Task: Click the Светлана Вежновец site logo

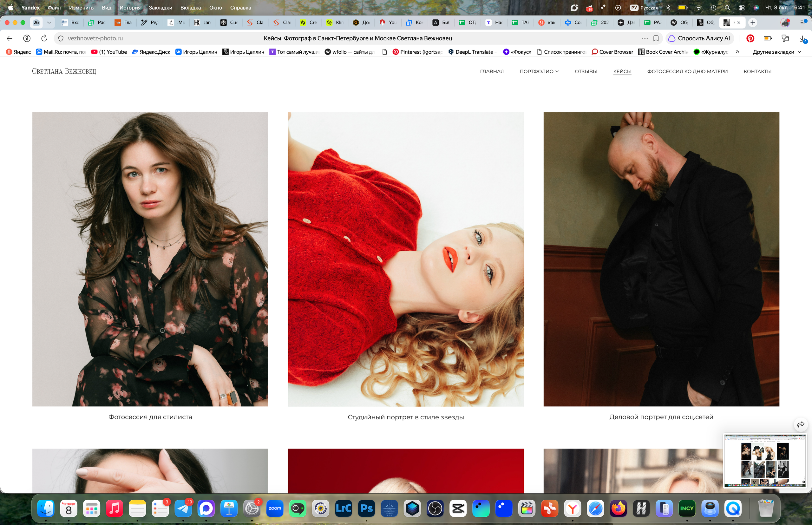Action: 64,71
